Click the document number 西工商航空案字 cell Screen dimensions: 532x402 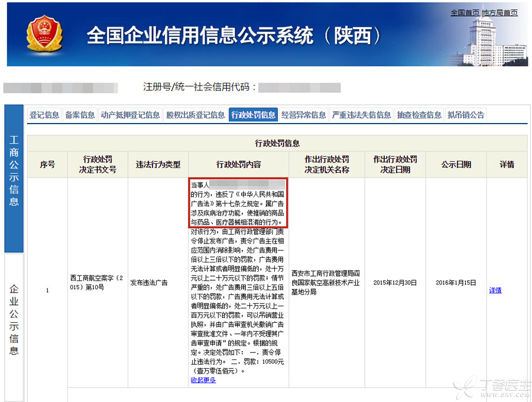coord(97,283)
